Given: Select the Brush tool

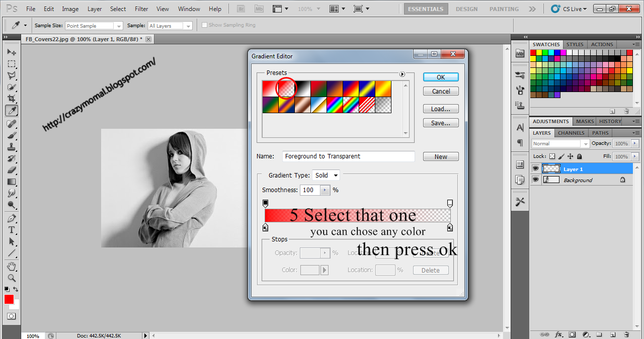Looking at the screenshot, I should click(12, 136).
